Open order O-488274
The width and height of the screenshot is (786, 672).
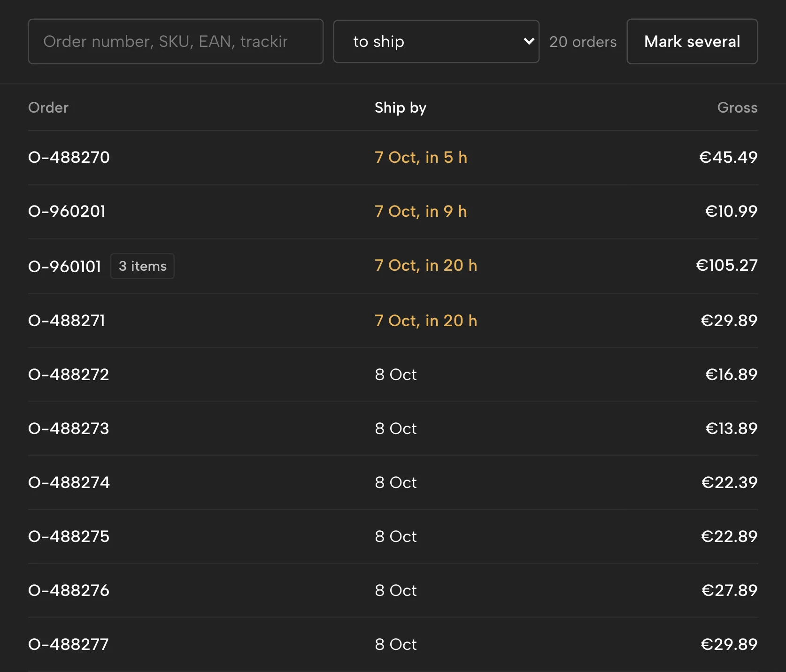pyautogui.click(x=69, y=482)
